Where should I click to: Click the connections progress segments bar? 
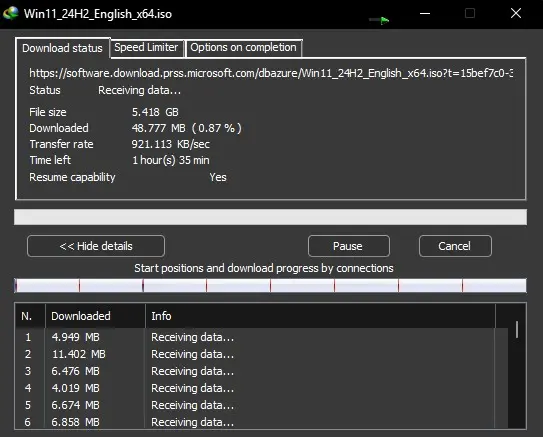(270, 286)
